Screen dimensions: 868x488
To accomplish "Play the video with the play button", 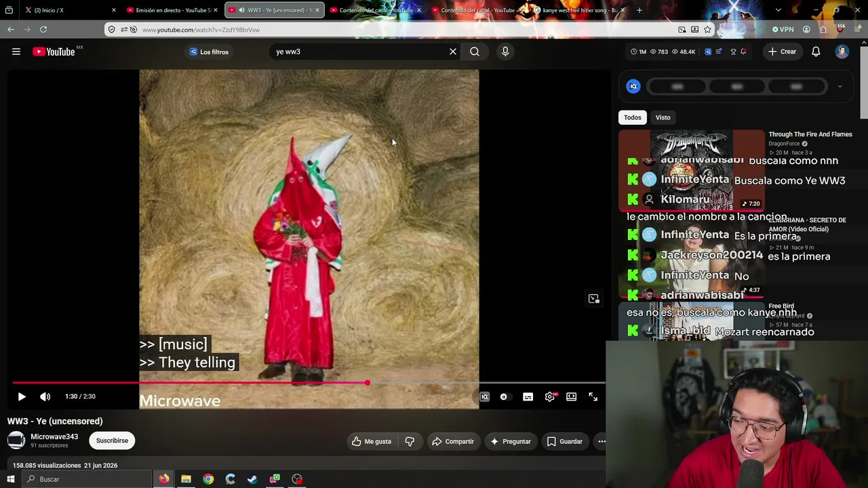I will pyautogui.click(x=22, y=396).
